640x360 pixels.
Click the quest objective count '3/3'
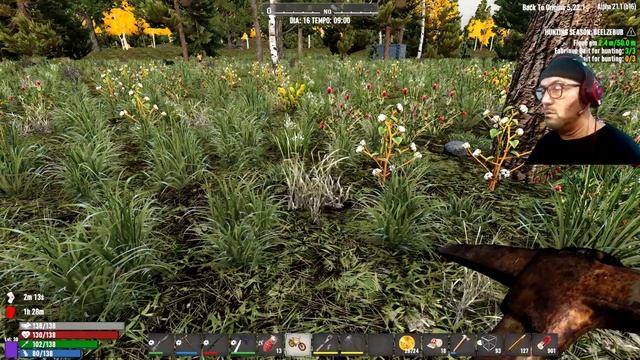pos(630,51)
